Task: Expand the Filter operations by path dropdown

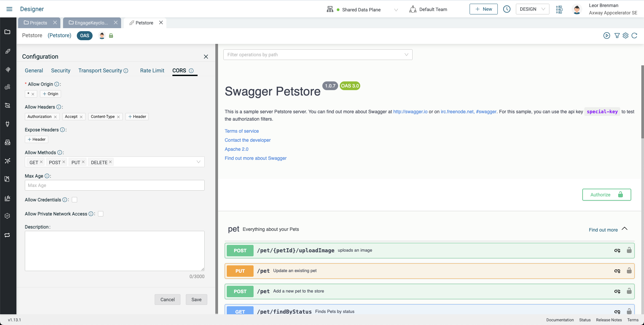Action: tap(406, 55)
